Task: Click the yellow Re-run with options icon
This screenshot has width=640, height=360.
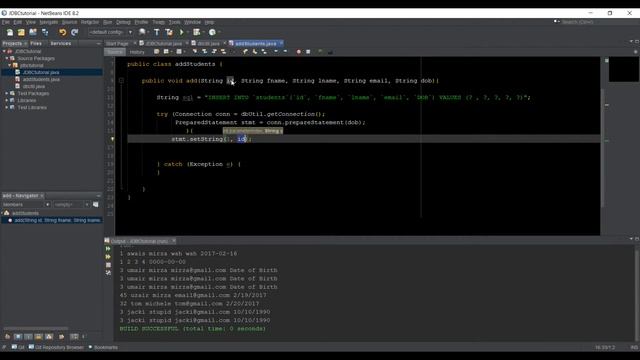Action: point(108,257)
